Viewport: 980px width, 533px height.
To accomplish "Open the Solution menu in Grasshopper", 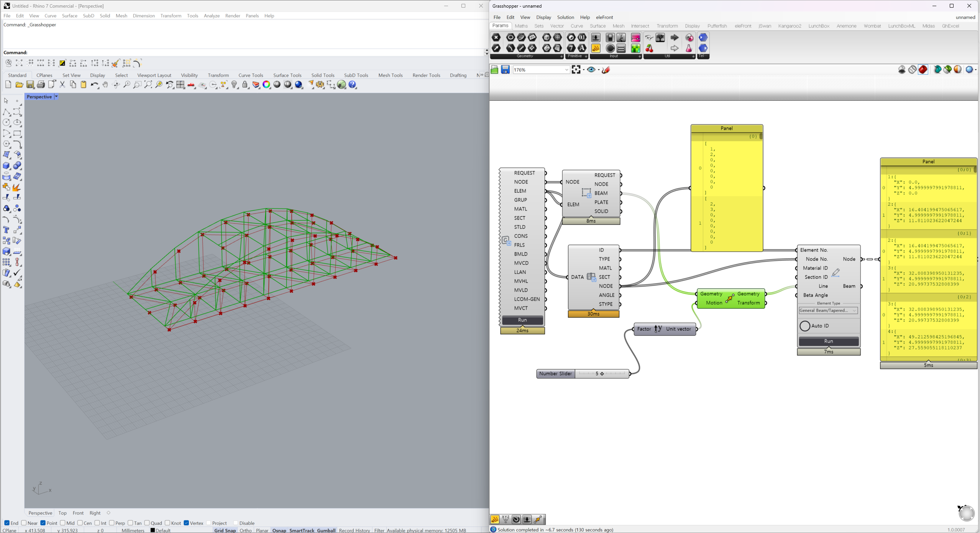I will [565, 17].
